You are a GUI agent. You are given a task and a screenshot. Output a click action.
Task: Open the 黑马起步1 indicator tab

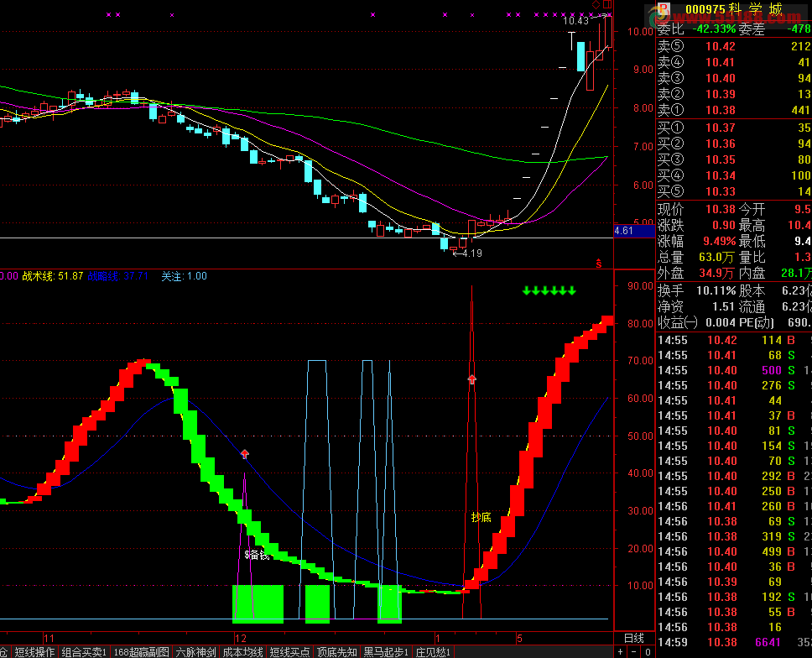386,651
